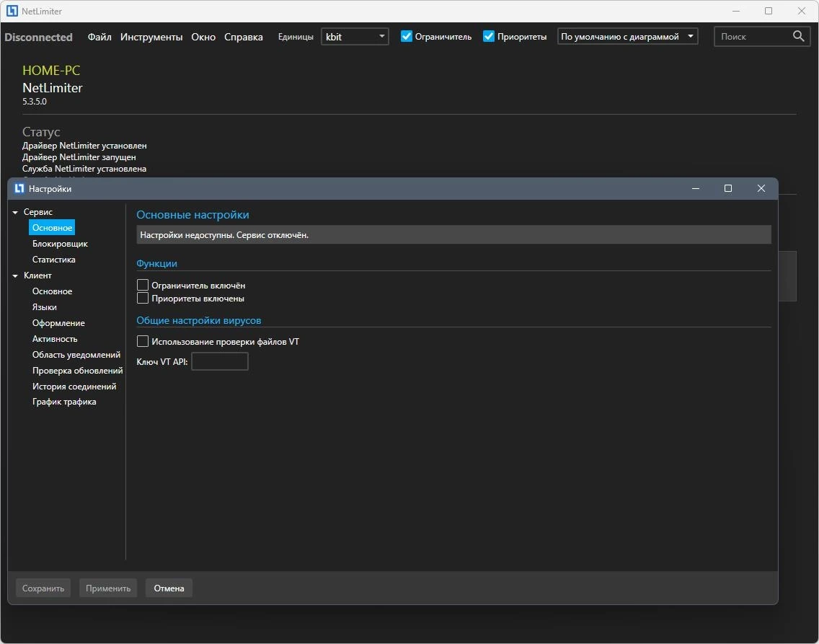The width and height of the screenshot is (819, 644).
Task: Click the HOME-PC host name text
Action: point(51,71)
